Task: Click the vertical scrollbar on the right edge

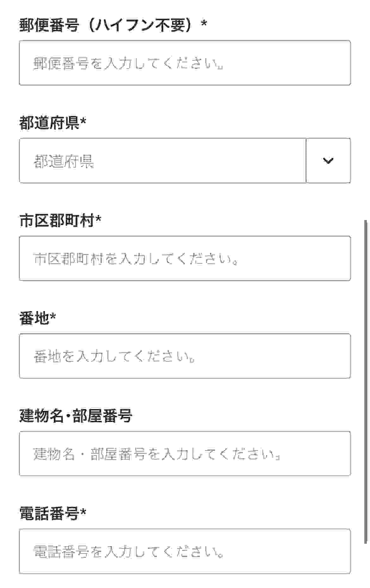Action: 366,379
